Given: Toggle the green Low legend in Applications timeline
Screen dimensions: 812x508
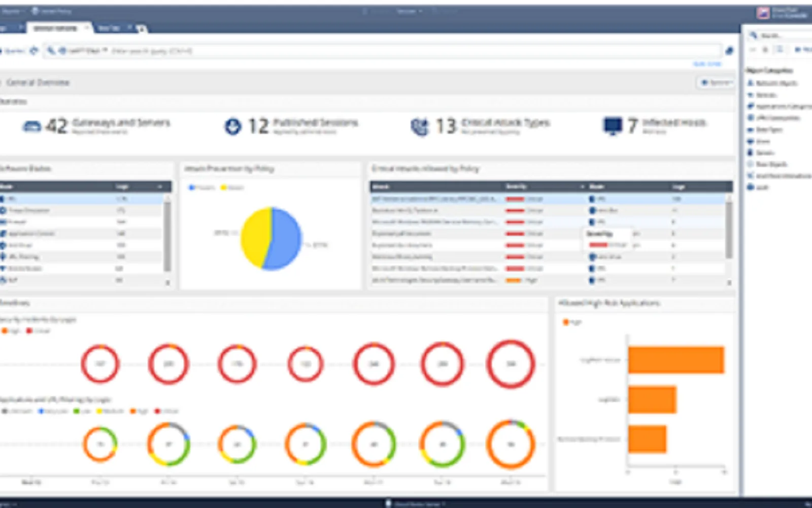Looking at the screenshot, I should 82,411.
